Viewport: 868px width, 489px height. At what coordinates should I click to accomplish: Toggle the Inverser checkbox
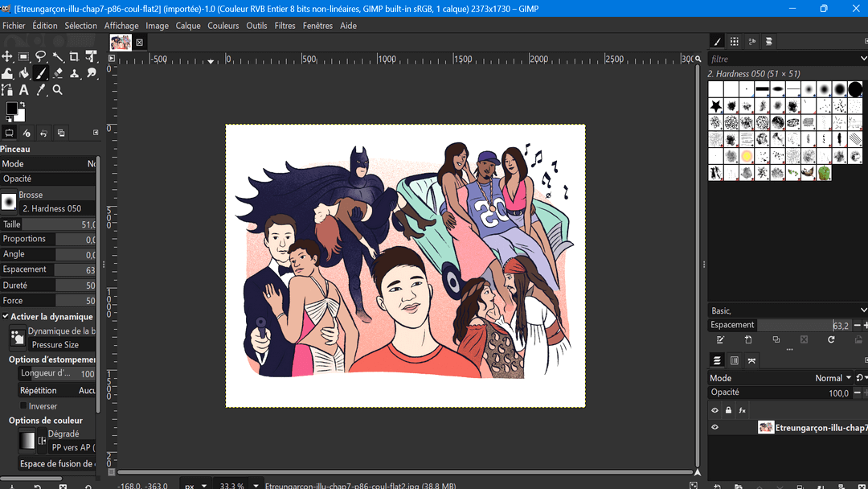click(x=23, y=406)
